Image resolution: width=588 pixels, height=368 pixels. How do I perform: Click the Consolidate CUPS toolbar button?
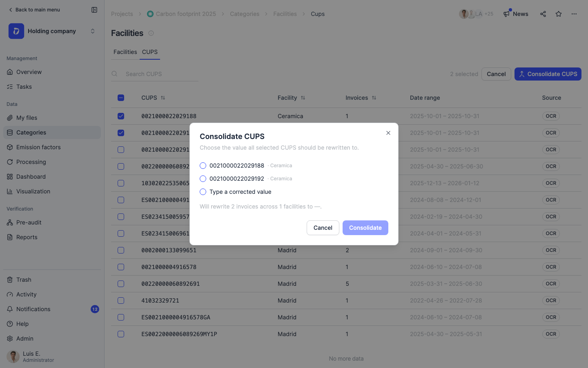[548, 74]
